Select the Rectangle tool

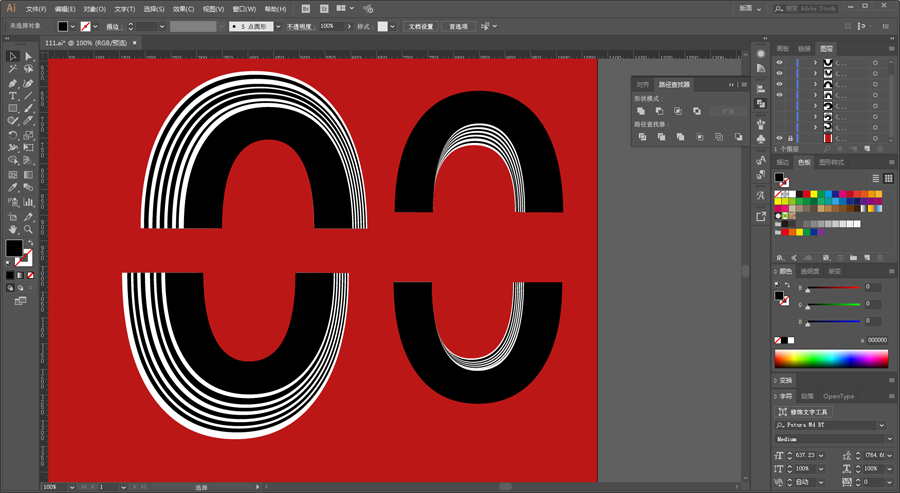(x=13, y=108)
